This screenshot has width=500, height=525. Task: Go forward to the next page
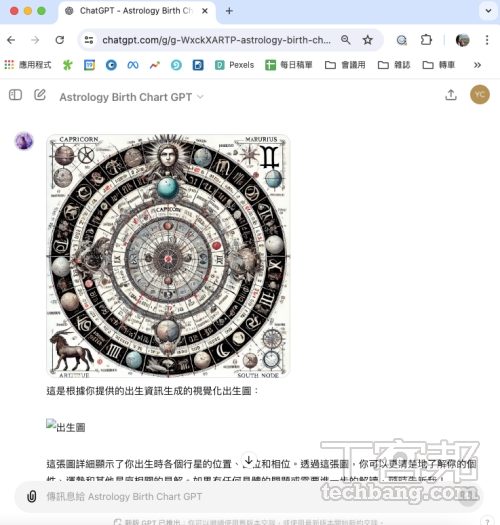(x=35, y=40)
